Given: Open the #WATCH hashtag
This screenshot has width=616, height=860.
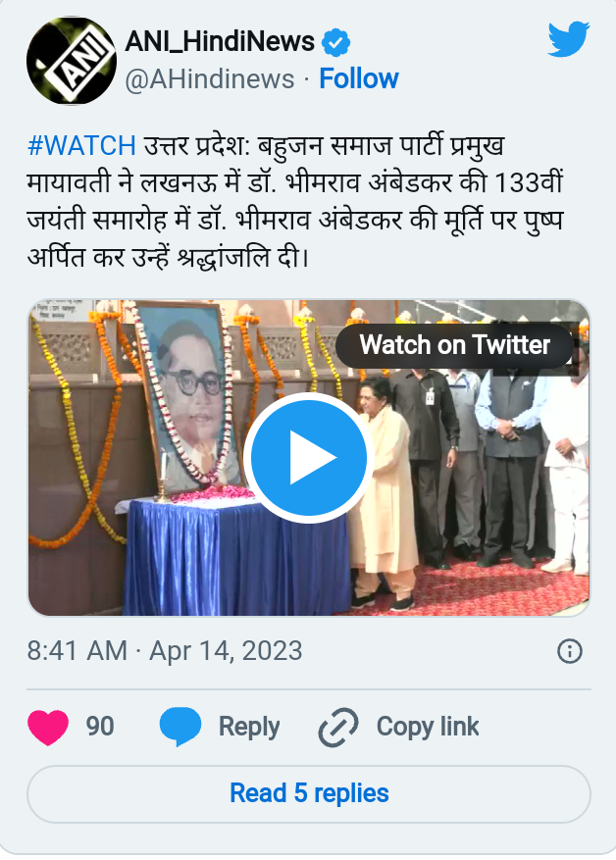Looking at the screenshot, I should (81, 146).
